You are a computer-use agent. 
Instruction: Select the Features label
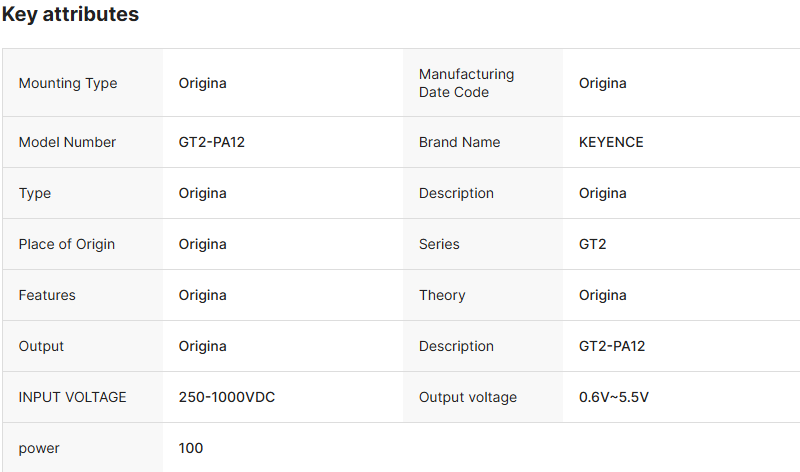click(x=47, y=295)
